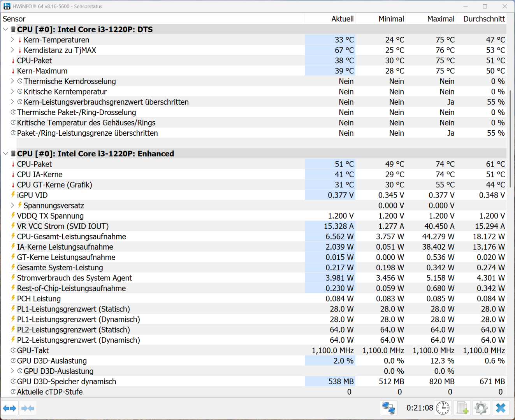Image resolution: width=515 pixels, height=420 pixels.
Task: Click the collapse columns arrows icon
Action: coord(28,408)
